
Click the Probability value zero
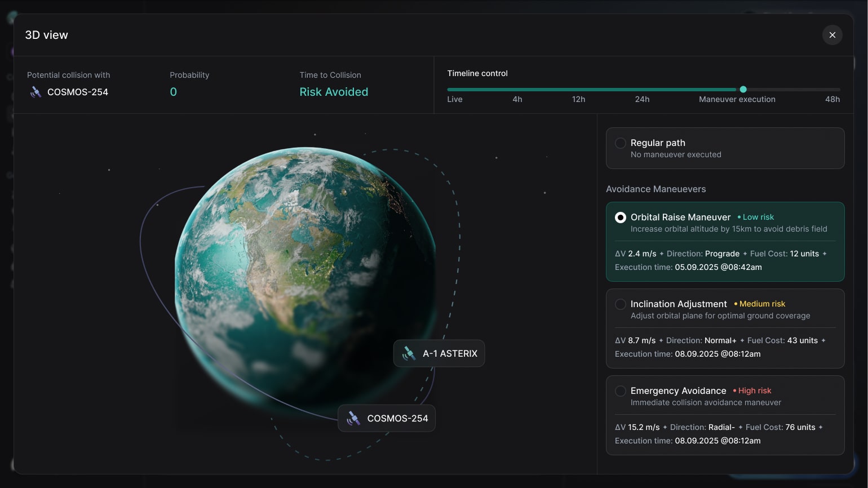[x=173, y=92]
